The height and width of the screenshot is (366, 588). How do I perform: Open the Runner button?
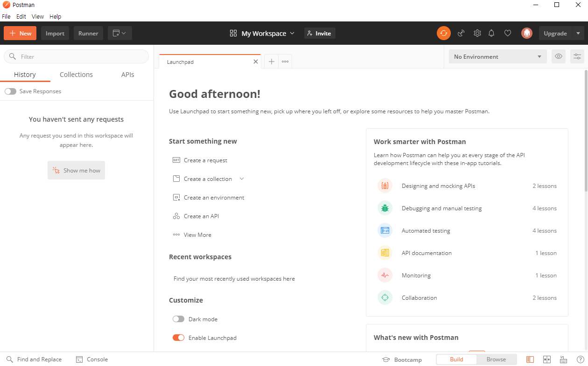click(x=88, y=33)
